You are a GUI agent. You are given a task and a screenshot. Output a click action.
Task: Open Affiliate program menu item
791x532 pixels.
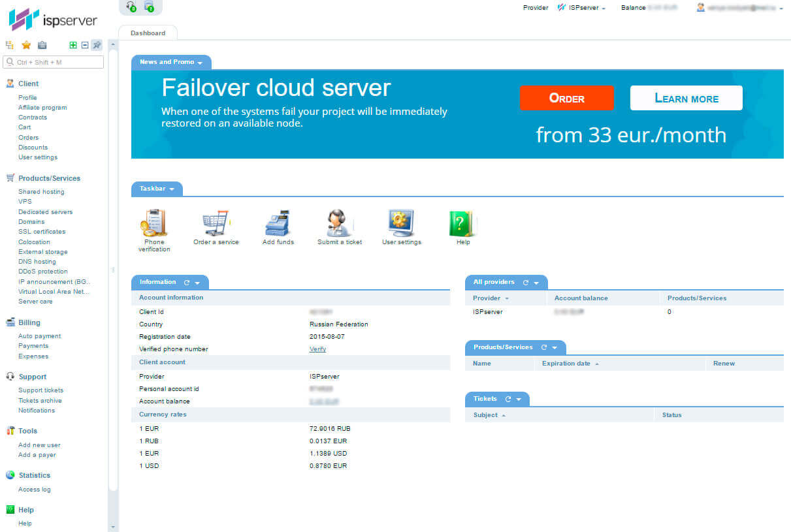pos(42,108)
